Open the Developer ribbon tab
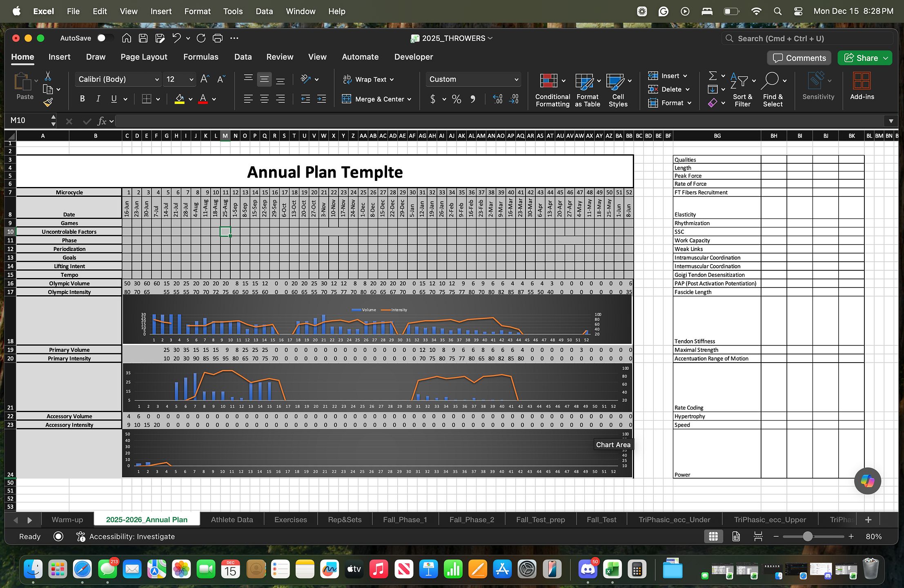The height and width of the screenshot is (588, 904). click(414, 57)
